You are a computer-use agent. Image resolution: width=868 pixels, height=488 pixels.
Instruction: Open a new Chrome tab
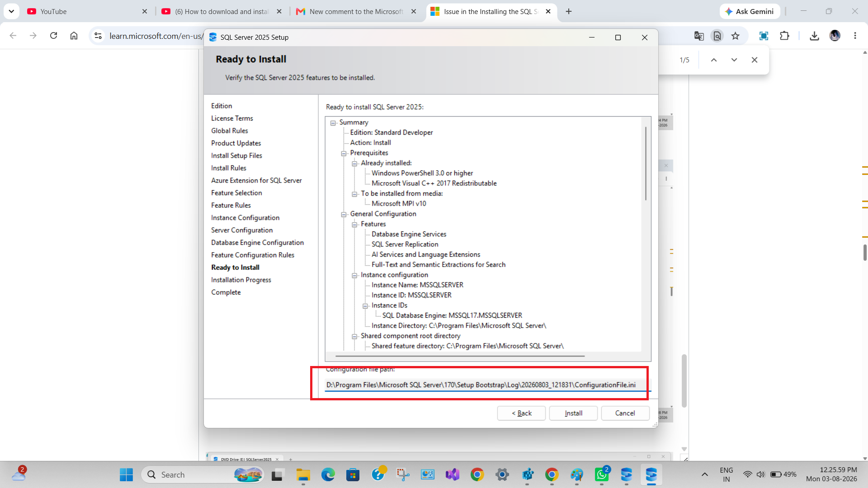coord(569,11)
